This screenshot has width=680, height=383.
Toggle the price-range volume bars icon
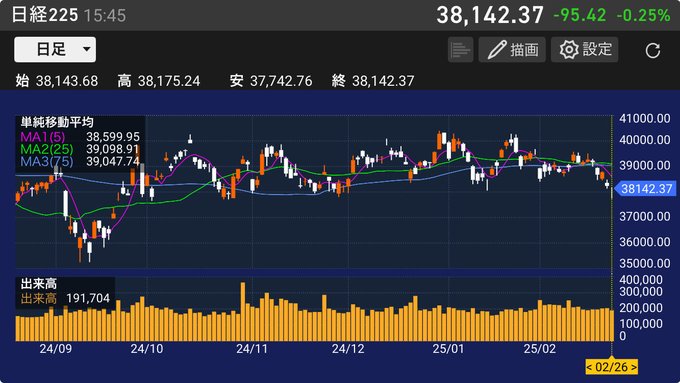460,50
